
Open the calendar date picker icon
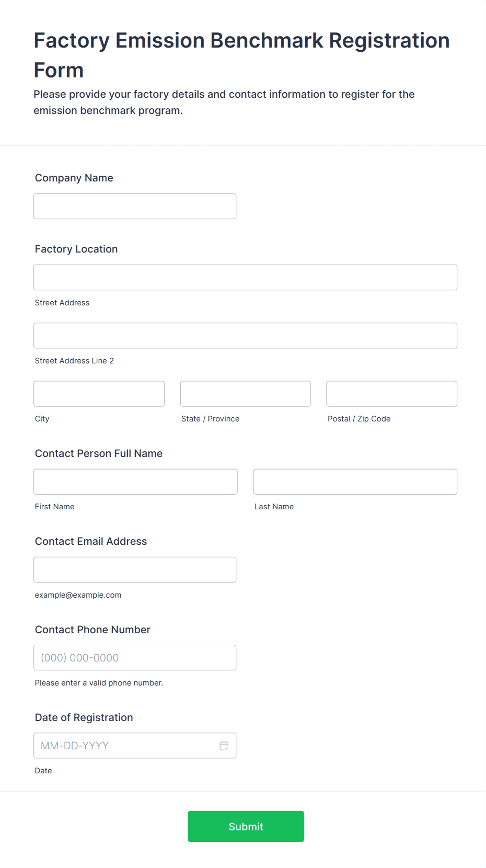click(224, 746)
